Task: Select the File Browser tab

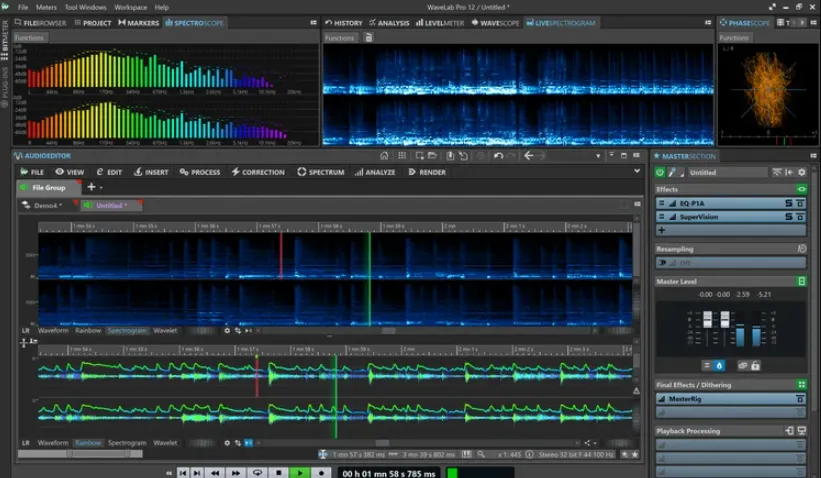Action: pyautogui.click(x=40, y=23)
